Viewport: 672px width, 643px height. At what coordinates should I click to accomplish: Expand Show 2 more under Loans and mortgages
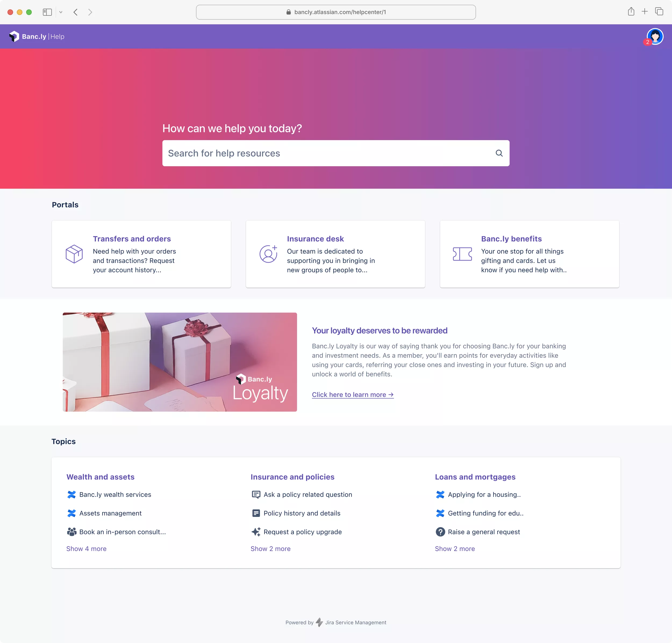pyautogui.click(x=455, y=548)
